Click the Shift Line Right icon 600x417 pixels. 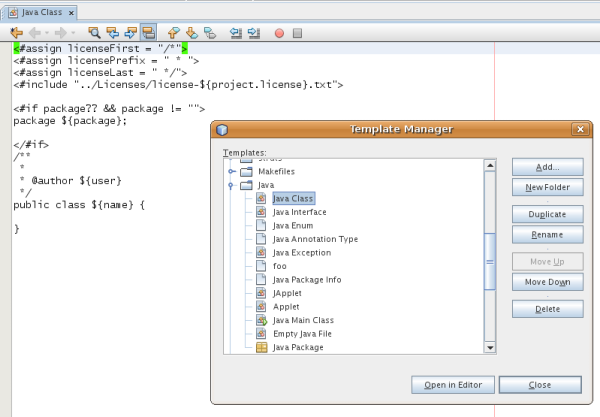[254, 33]
